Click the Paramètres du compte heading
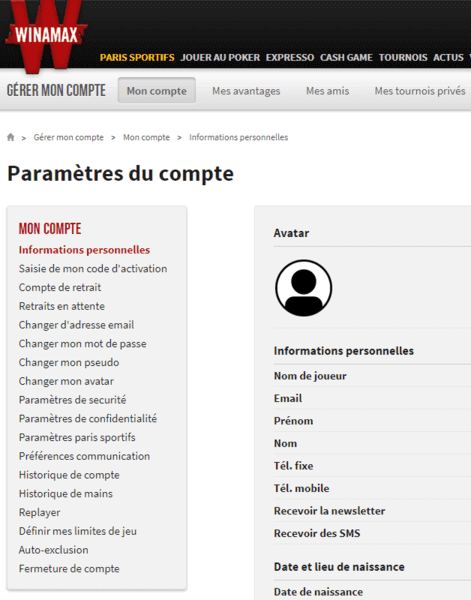471x600 pixels. coord(121,174)
